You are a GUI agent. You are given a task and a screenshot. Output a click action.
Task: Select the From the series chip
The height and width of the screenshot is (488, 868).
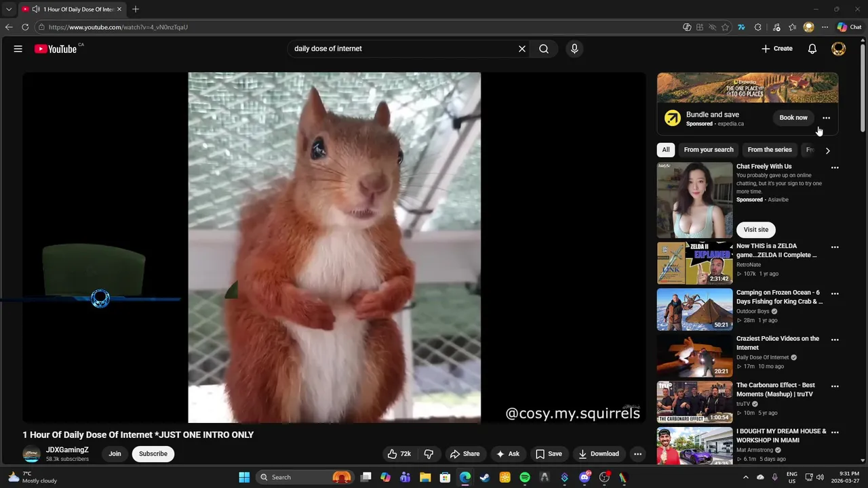(770, 150)
